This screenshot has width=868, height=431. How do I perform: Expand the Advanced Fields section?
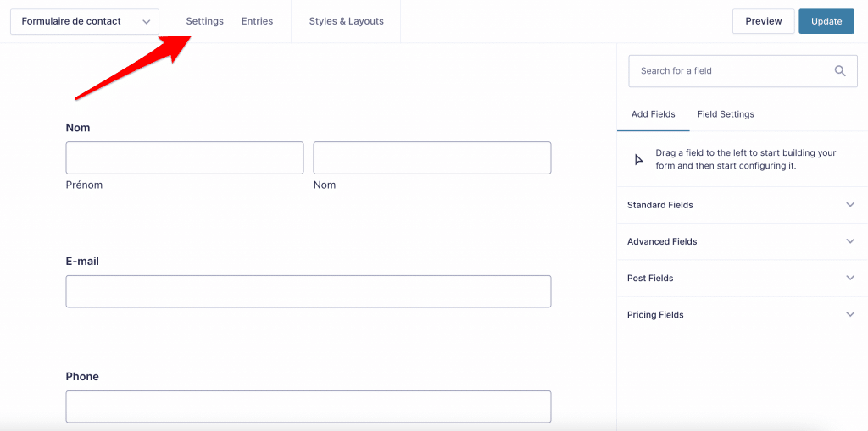(x=741, y=241)
